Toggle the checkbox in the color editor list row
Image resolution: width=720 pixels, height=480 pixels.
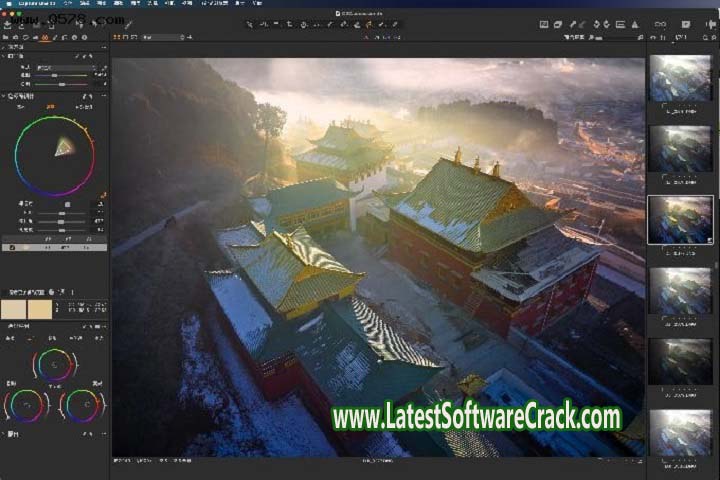tap(11, 247)
